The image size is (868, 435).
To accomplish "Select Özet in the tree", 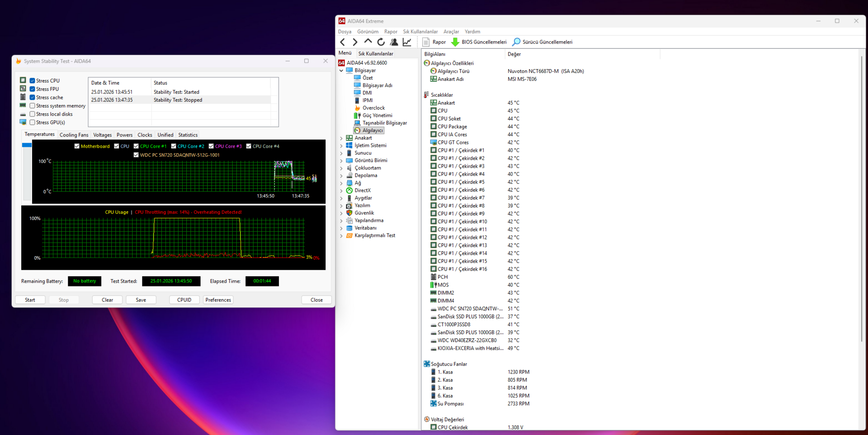I will [x=368, y=78].
